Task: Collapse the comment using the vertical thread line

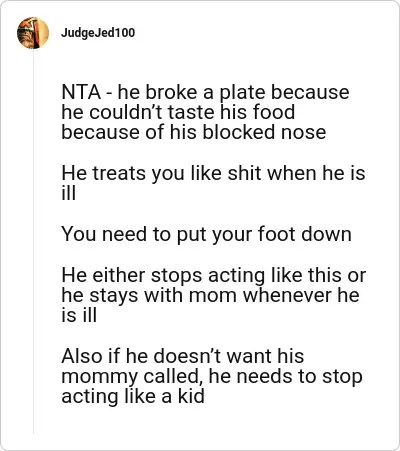Action: (x=33, y=242)
